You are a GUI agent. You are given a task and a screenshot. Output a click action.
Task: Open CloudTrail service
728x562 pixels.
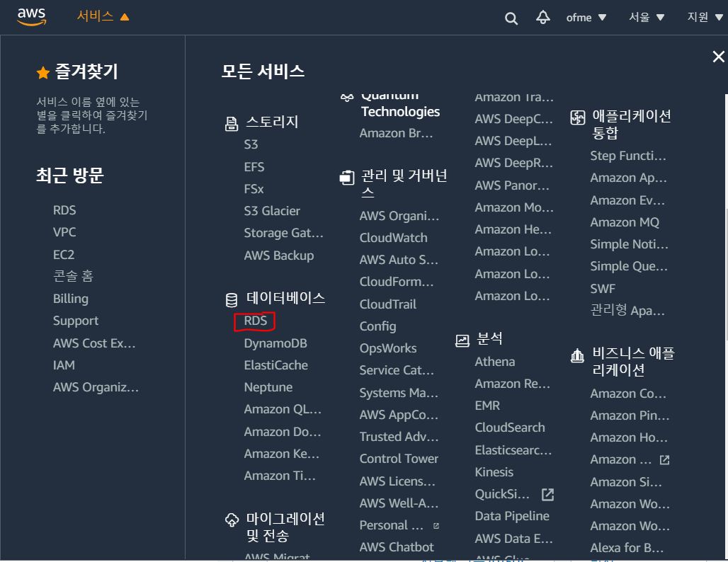[x=387, y=304]
